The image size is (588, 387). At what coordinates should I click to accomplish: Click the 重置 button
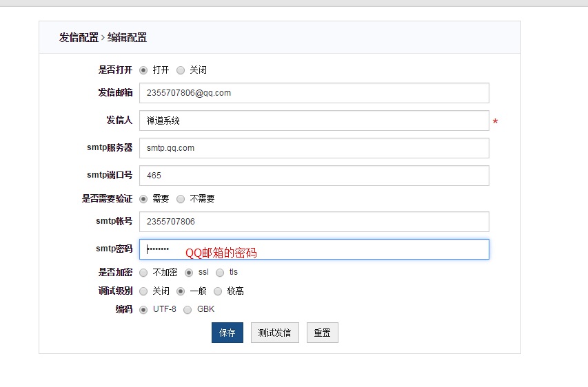323,333
